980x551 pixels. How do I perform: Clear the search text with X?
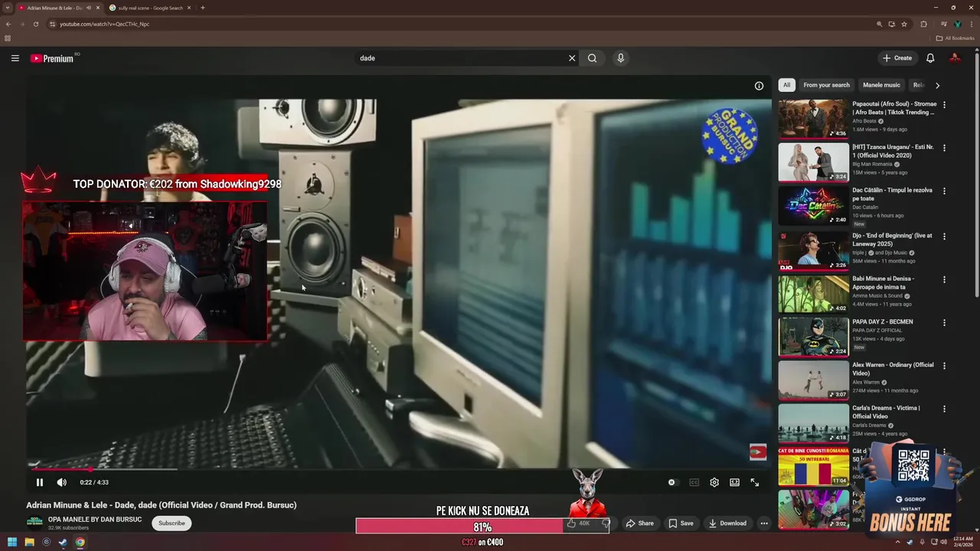[x=571, y=58]
